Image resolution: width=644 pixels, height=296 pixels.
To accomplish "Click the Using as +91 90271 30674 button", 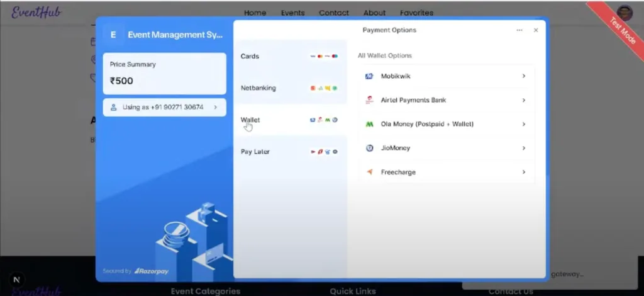I will point(164,107).
